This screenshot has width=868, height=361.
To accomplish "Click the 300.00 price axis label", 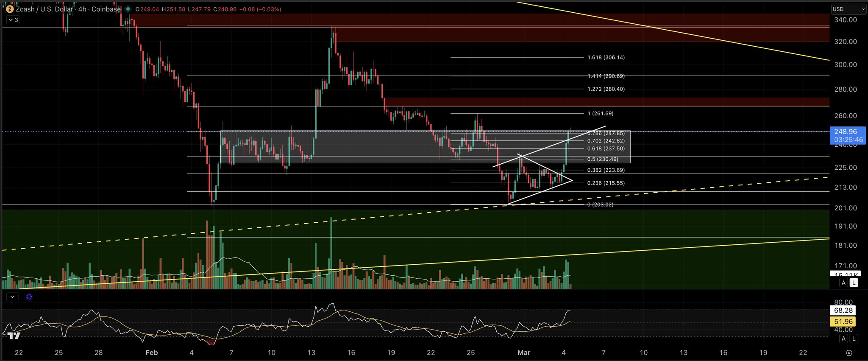I will [x=845, y=64].
